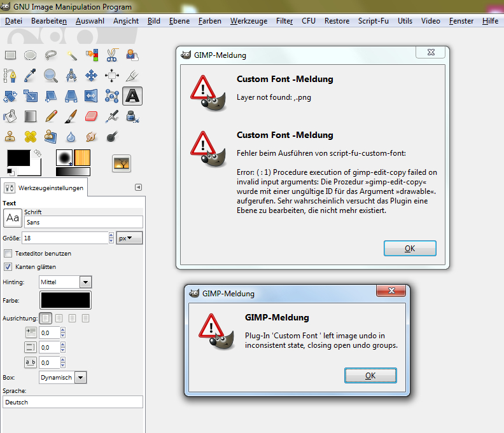
Task: Activate the Zoom magnifier tool
Action: [x=51, y=76]
